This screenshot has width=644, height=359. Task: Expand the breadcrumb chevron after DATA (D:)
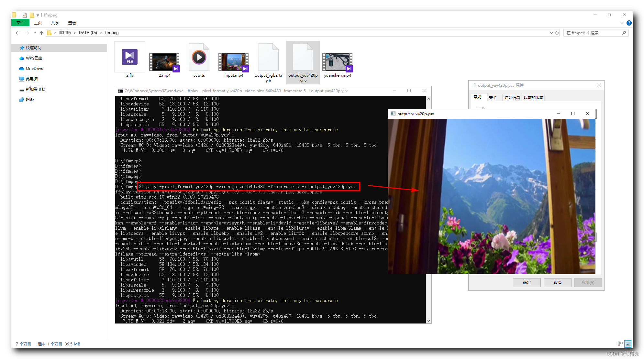(101, 33)
